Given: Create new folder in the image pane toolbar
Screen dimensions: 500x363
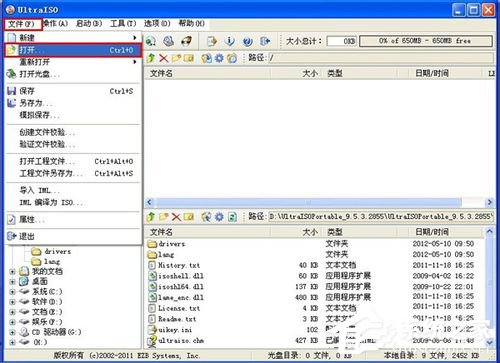Looking at the screenshot, I should pyautogui.click(x=176, y=58).
